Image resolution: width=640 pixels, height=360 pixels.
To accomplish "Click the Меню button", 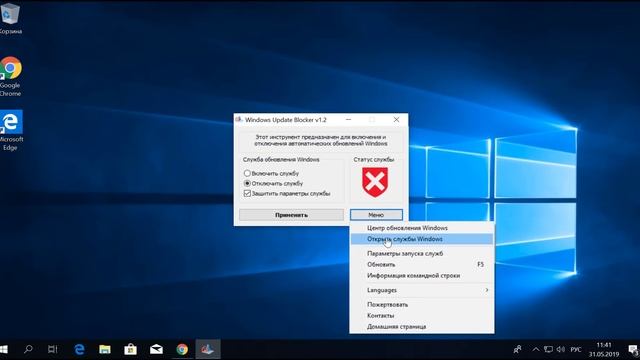I will click(376, 215).
